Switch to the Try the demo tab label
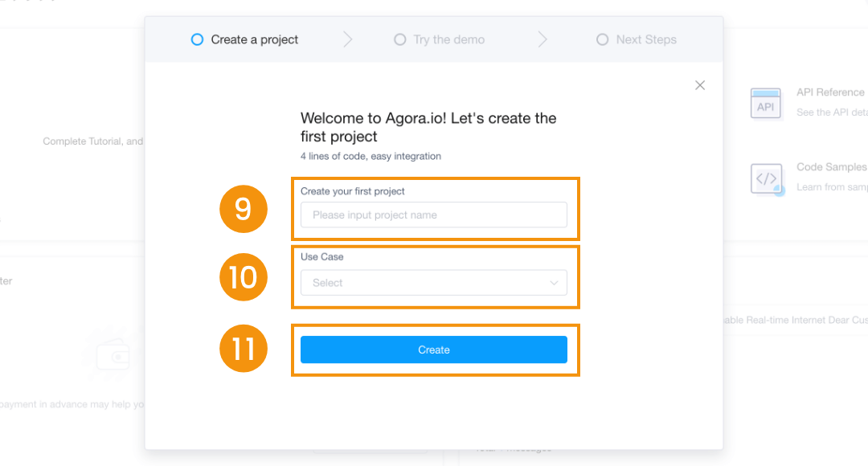 [x=449, y=39]
